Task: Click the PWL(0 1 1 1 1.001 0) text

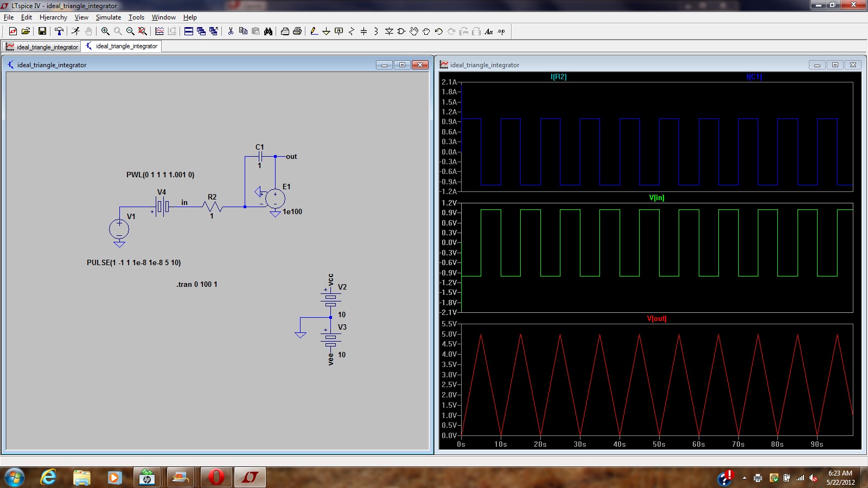Action: [160, 175]
